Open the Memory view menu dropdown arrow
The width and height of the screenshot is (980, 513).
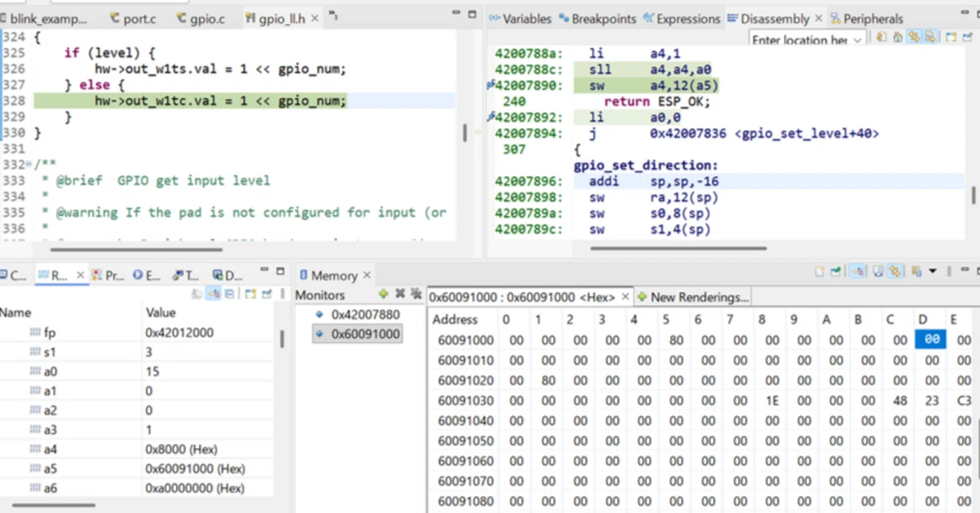[933, 271]
